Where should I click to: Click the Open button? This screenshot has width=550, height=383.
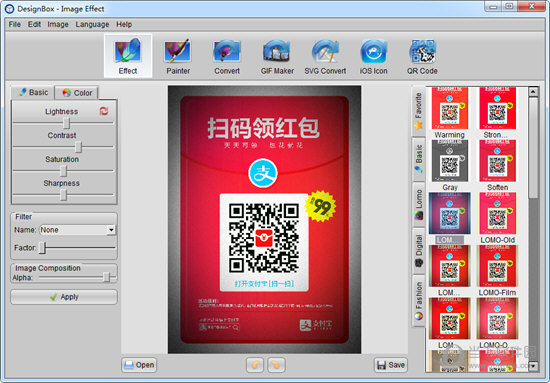tap(139, 365)
